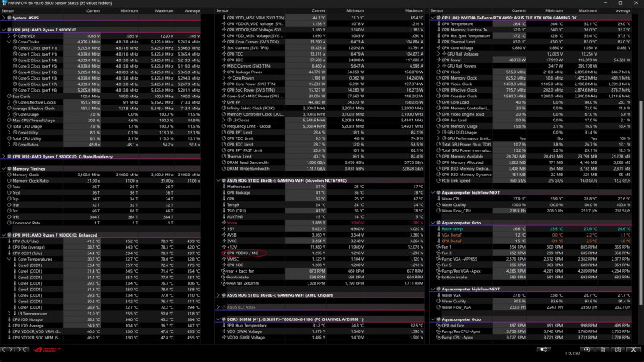644x362 pixels.
Task: Click the Minimum column header in middle panel
Action: (x=355, y=10)
